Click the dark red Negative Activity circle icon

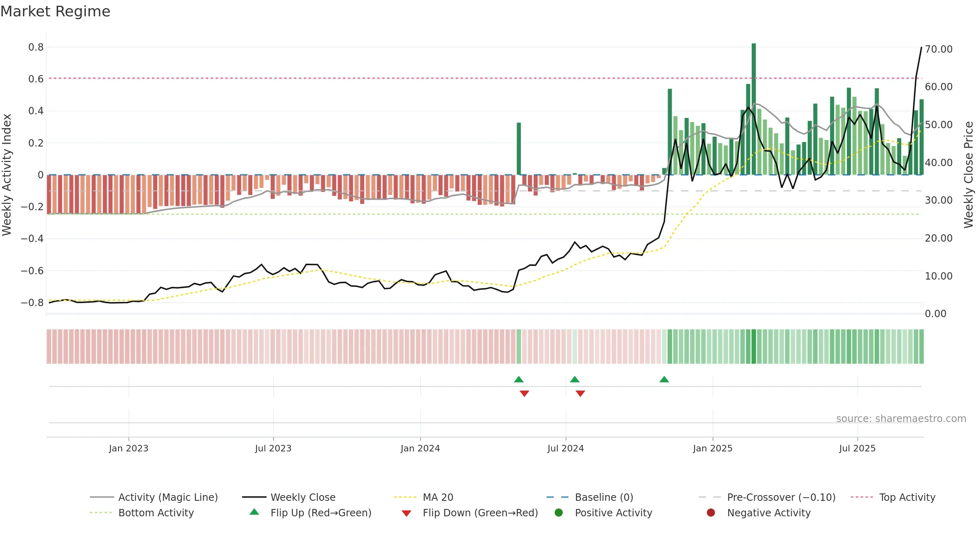coord(711,513)
